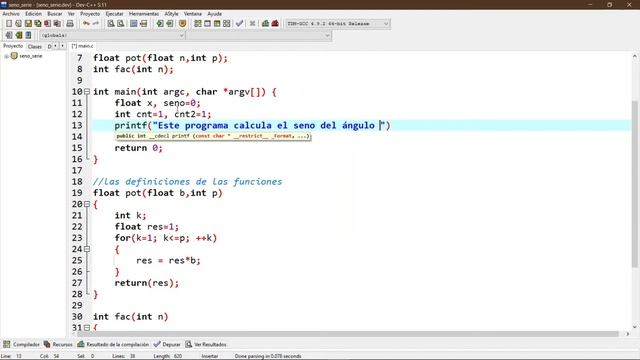Open the Buscar menu
This screenshot has width=640, height=360.
(55, 14)
